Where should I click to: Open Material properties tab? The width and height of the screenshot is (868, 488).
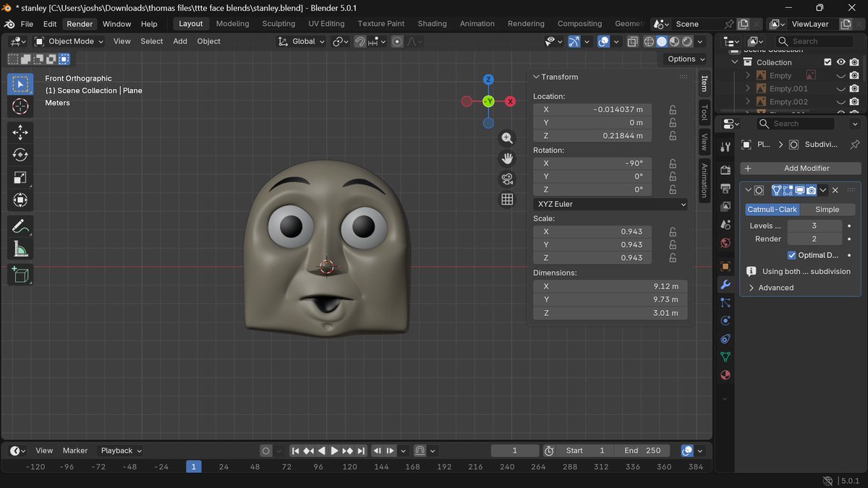pos(726,375)
